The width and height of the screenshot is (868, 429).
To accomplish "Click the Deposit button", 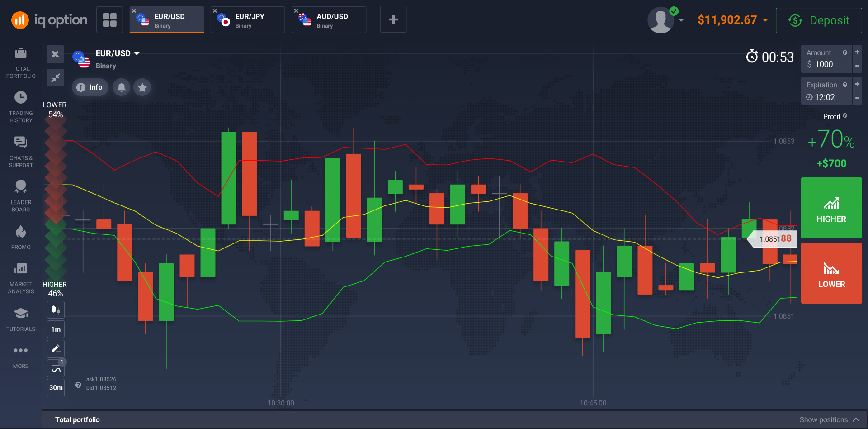I will pyautogui.click(x=819, y=20).
